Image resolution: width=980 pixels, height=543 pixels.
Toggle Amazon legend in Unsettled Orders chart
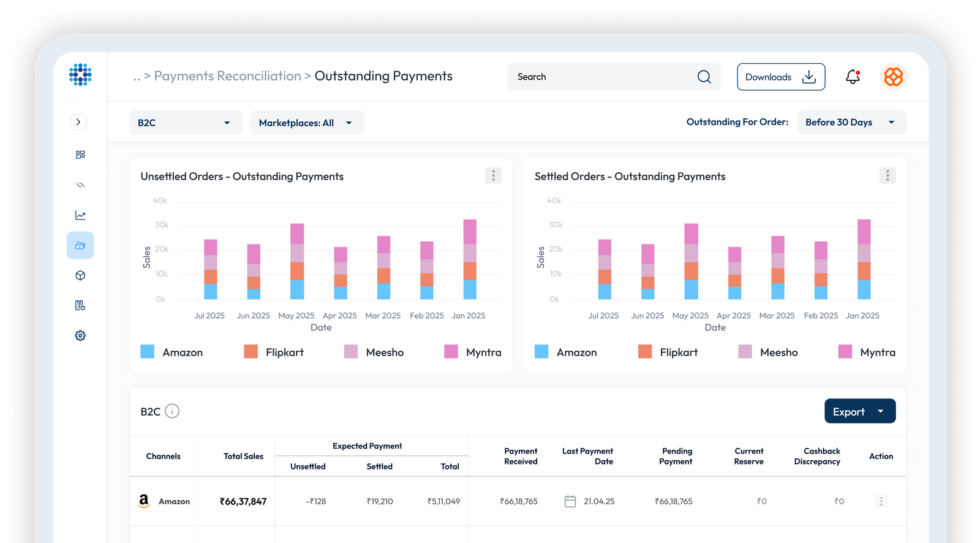point(171,352)
